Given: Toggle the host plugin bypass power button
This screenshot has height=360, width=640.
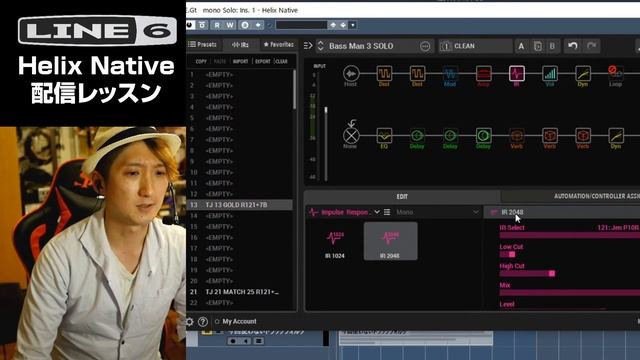Looking at the screenshot, I should click(190, 25).
